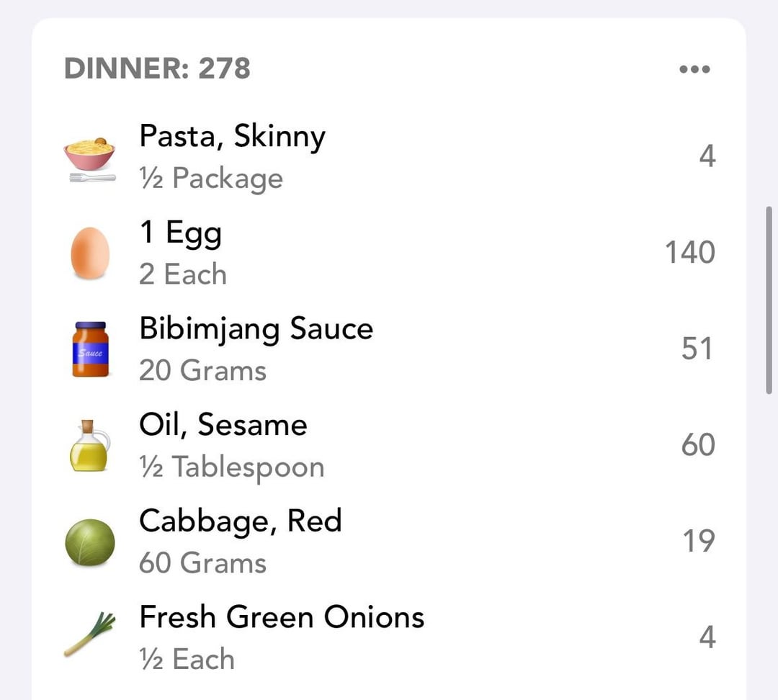
Task: Select the DINNER: 278 header
Action: pos(157,68)
